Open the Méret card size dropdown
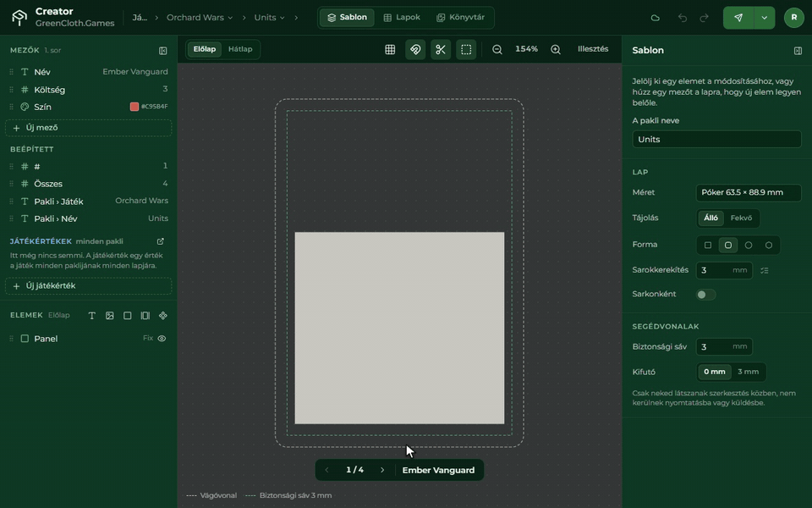This screenshot has width=812, height=508. [749, 192]
